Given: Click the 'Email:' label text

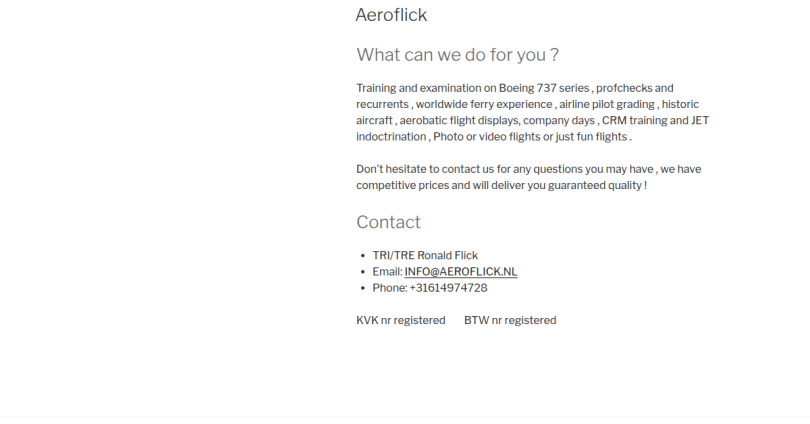Looking at the screenshot, I should (387, 272).
